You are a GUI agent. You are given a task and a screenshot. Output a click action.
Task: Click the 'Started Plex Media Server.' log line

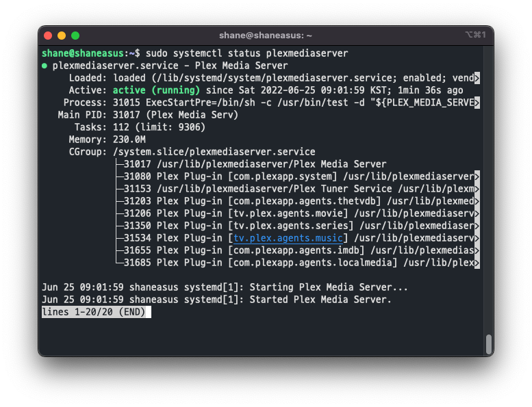(216, 300)
